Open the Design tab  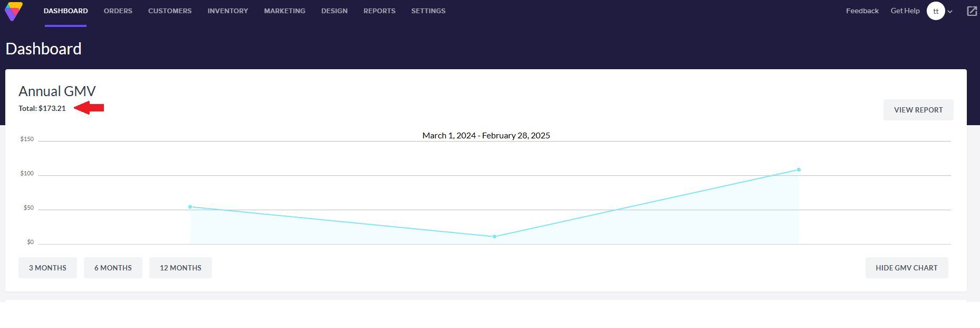point(334,11)
